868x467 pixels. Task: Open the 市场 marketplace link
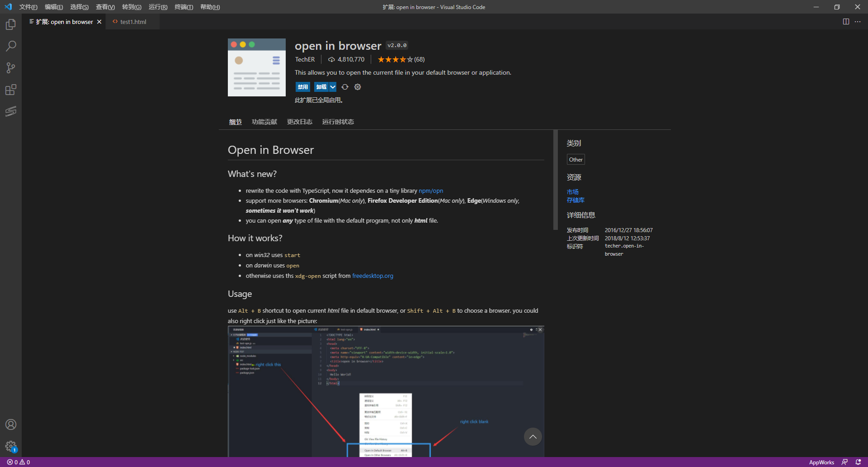click(x=573, y=192)
